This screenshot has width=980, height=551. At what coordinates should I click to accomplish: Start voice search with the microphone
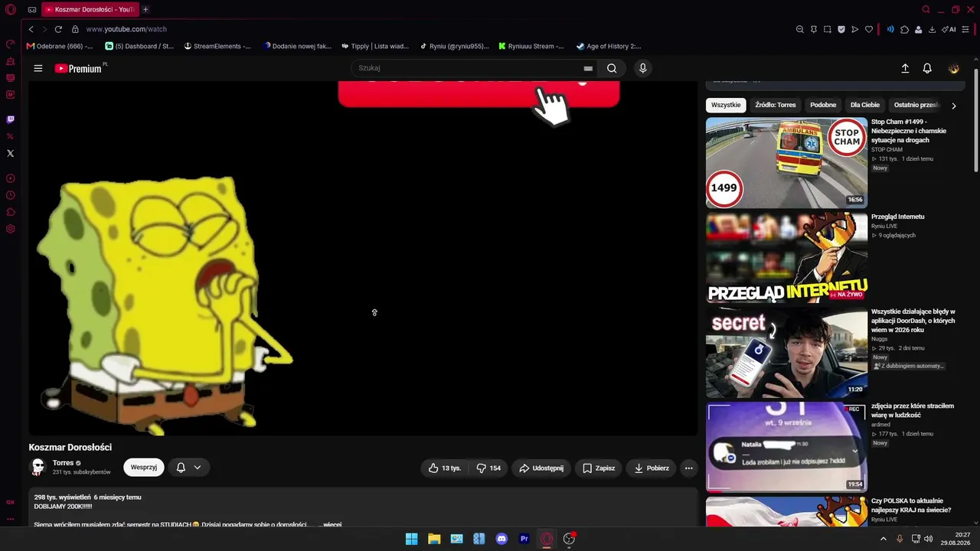(x=642, y=68)
